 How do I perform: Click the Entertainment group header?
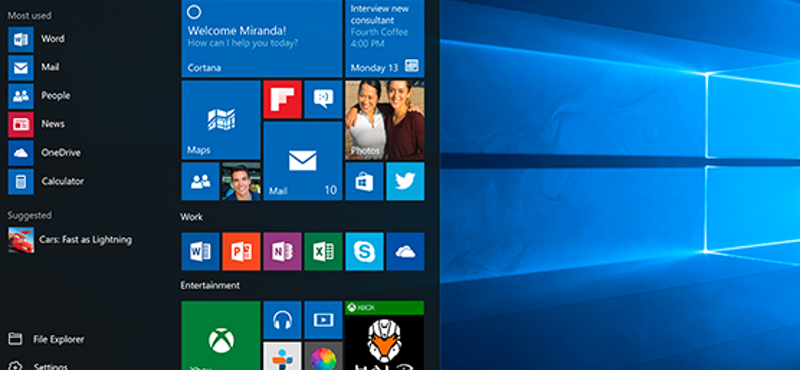tap(210, 285)
